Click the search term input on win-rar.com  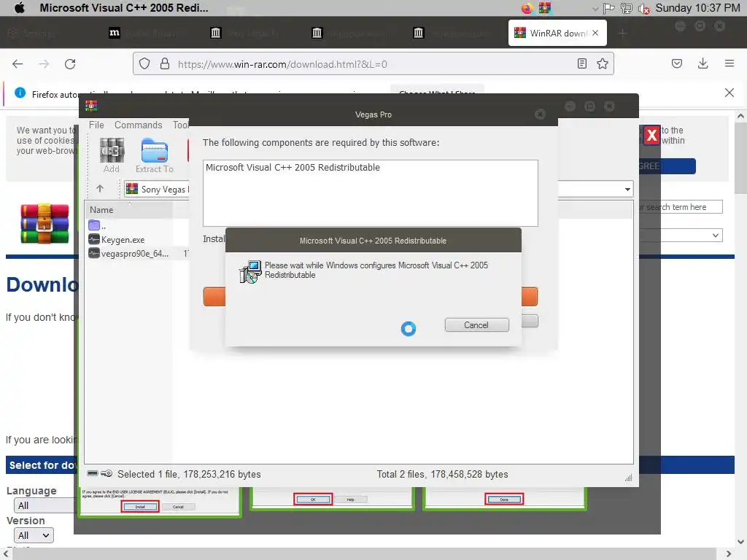tap(681, 207)
